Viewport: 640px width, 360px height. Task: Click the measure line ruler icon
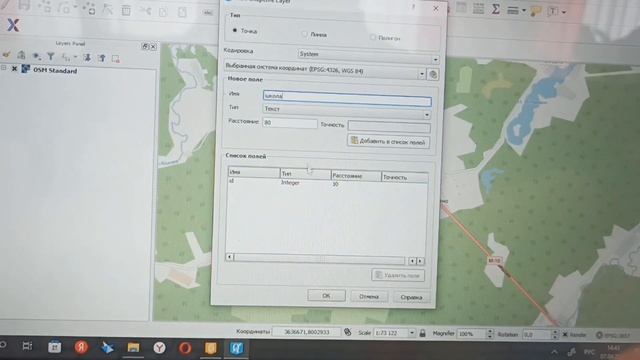(x=513, y=10)
